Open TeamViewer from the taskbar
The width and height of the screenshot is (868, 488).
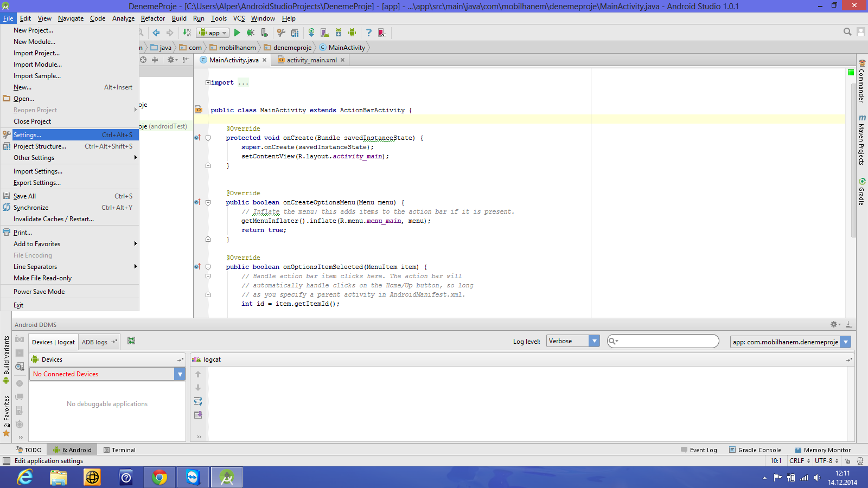point(193,477)
